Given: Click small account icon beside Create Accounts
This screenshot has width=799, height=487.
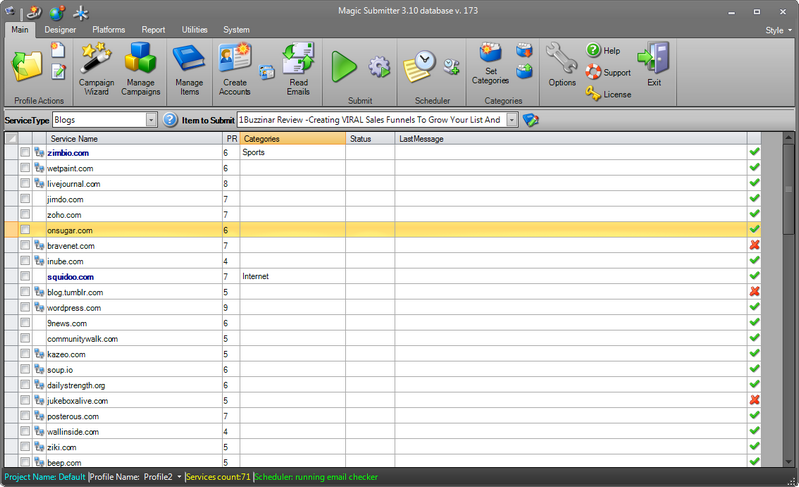Looking at the screenshot, I should (267, 72).
